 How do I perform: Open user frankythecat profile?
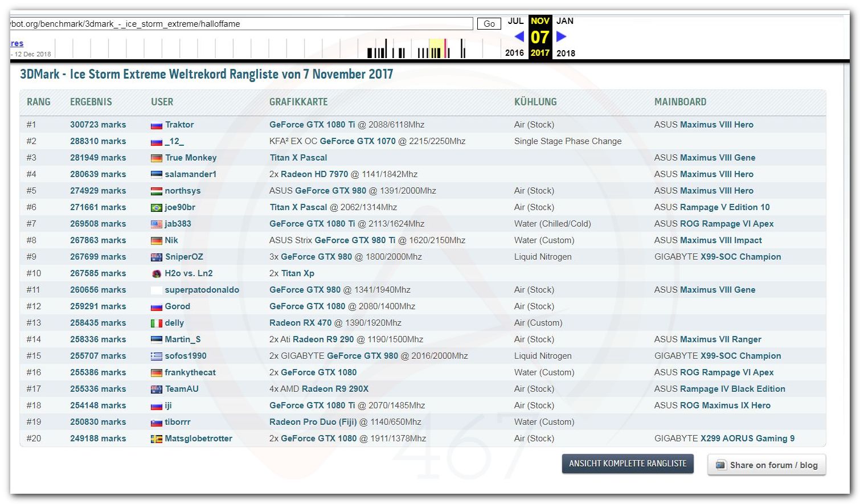(x=190, y=372)
